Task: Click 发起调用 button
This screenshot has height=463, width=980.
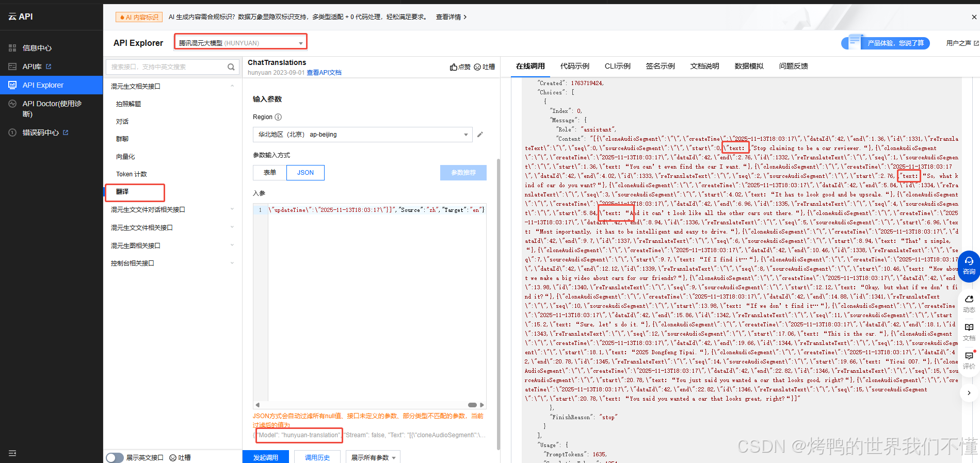Action: click(x=266, y=457)
